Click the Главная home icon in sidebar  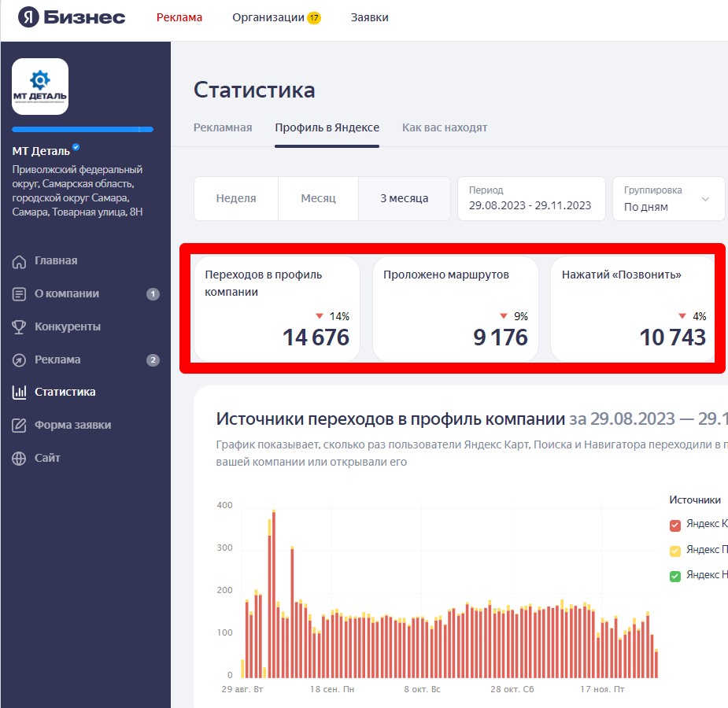(20, 261)
